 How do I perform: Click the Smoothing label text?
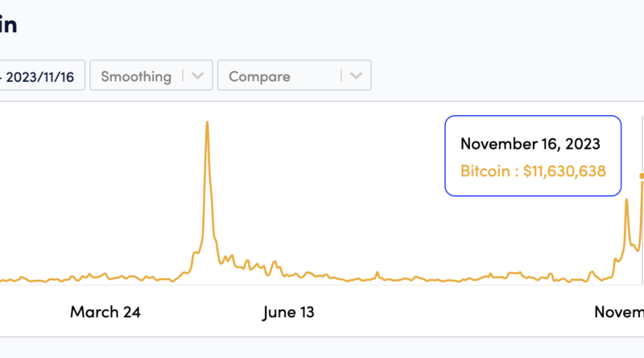click(136, 76)
